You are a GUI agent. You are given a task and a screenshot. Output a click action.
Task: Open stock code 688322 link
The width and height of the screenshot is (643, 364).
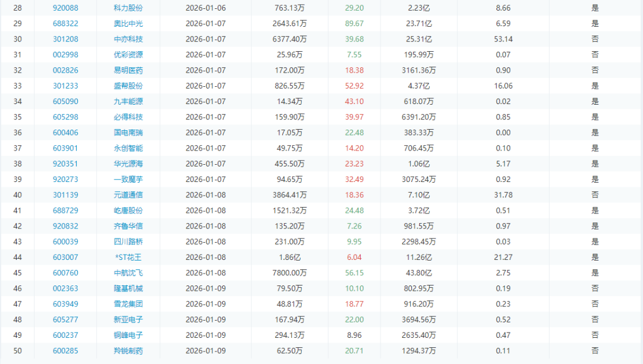click(65, 23)
